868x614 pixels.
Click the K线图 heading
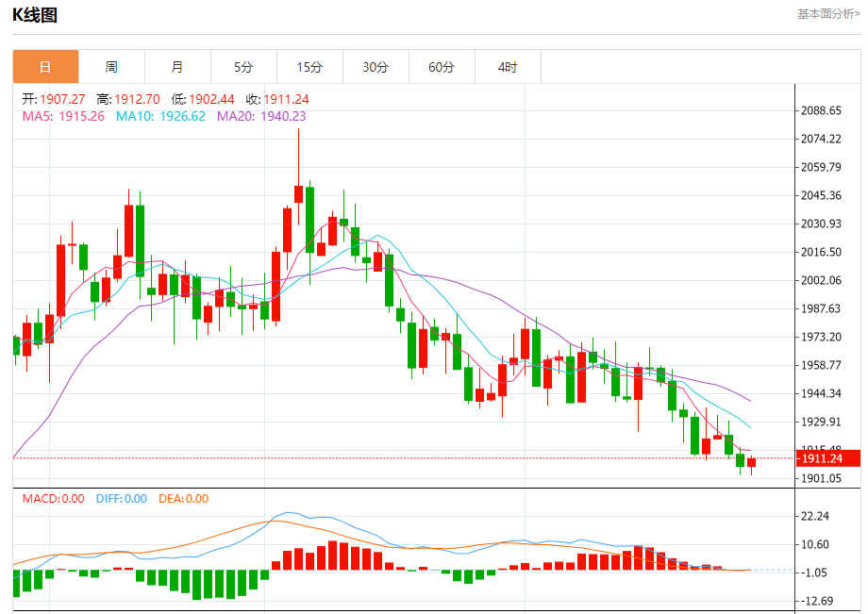(x=35, y=15)
